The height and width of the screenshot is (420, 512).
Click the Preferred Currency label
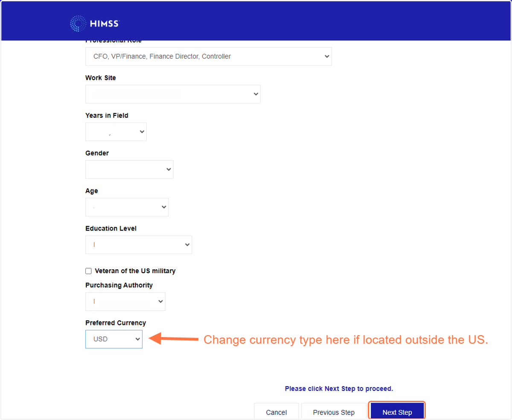click(116, 323)
